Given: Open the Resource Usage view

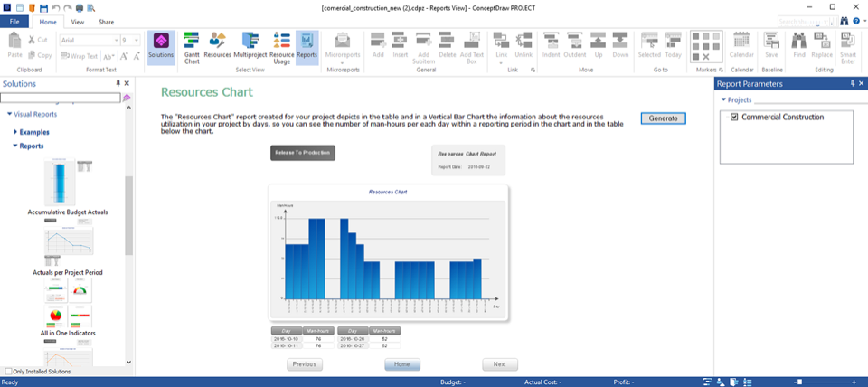Looking at the screenshot, I should click(x=281, y=47).
